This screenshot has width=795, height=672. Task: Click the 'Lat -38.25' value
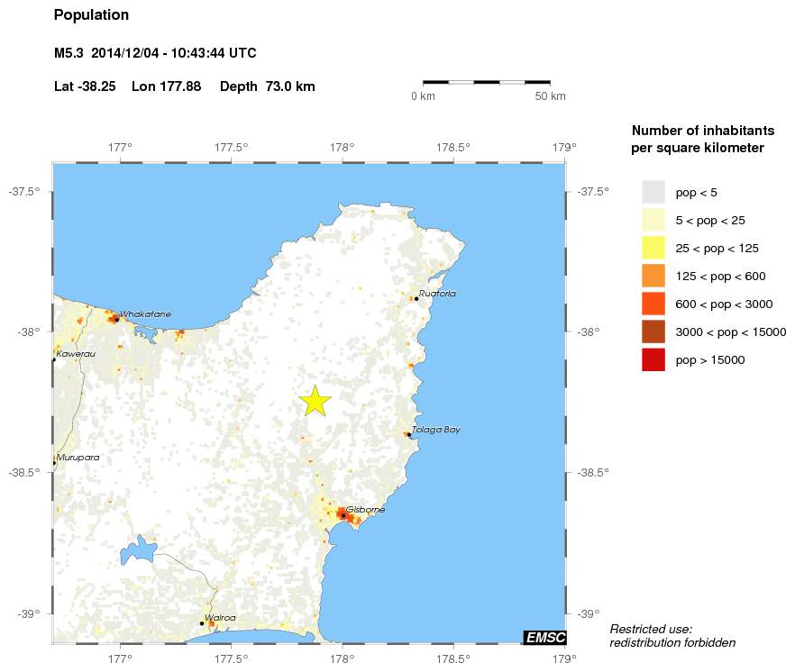85,86
